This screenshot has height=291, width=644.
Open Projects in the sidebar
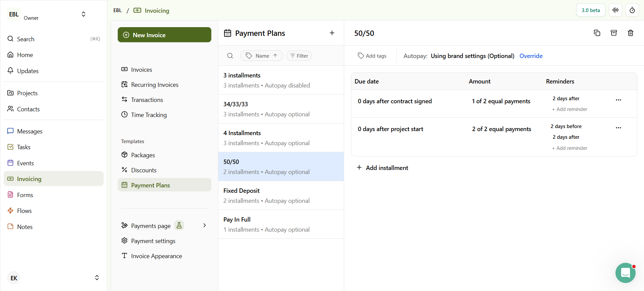tap(54, 93)
